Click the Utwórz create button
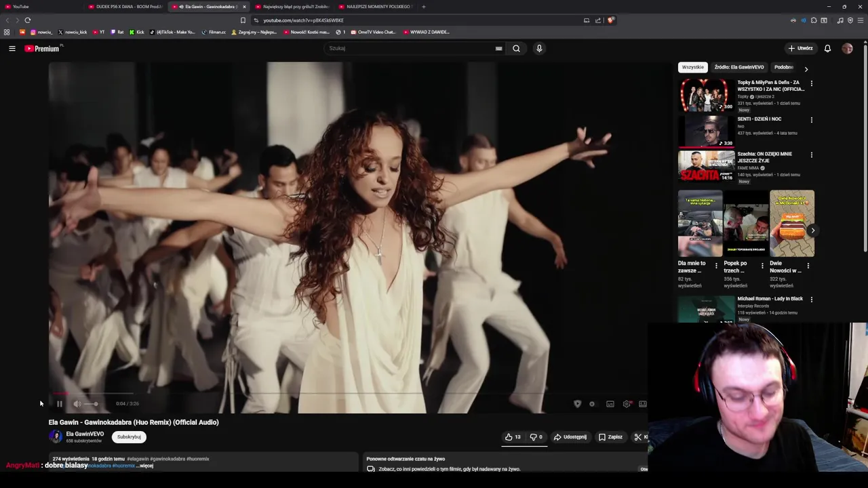The image size is (868, 488). [x=800, y=48]
